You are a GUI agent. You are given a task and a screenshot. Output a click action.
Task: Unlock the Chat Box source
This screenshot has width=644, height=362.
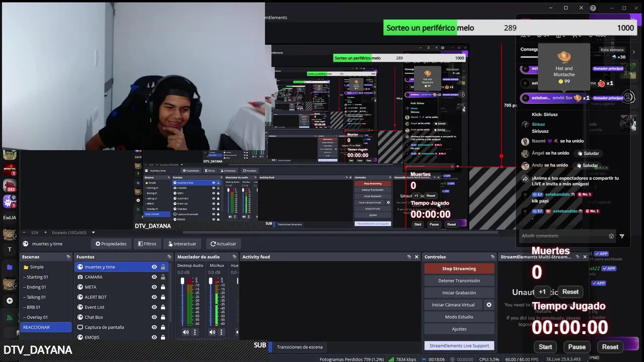point(163,317)
